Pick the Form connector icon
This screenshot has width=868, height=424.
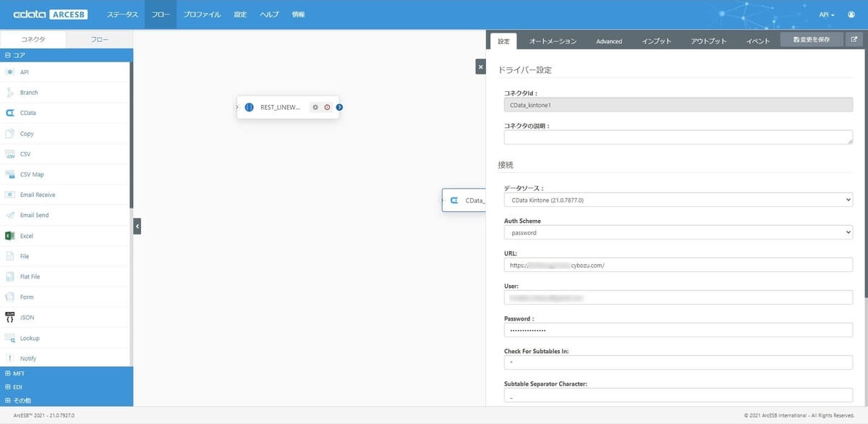[10, 297]
